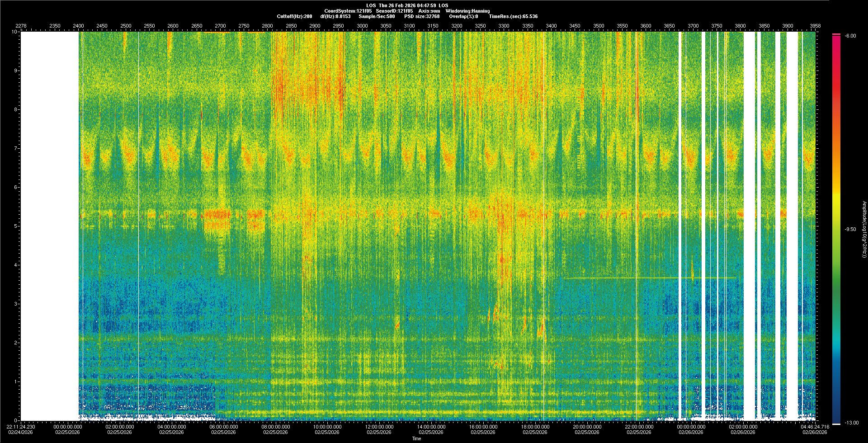The height and width of the screenshot is (443, 868).
Task: Click the 12:00:00.000 time axis label
Action: tap(379, 426)
